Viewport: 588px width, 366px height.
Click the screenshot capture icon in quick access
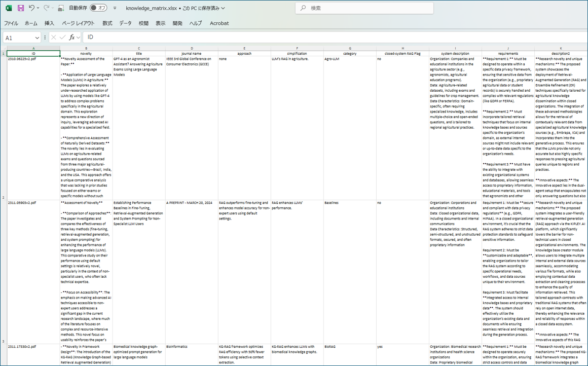click(61, 8)
